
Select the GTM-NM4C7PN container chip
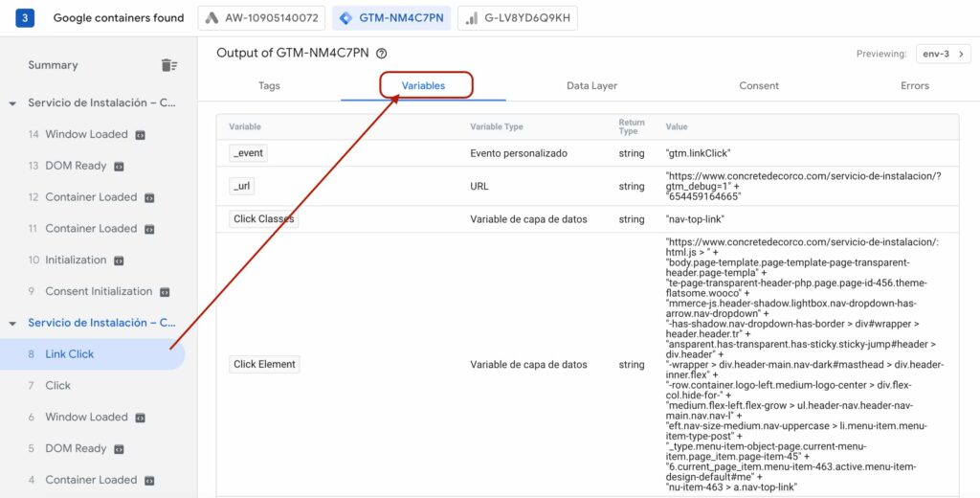391,18
